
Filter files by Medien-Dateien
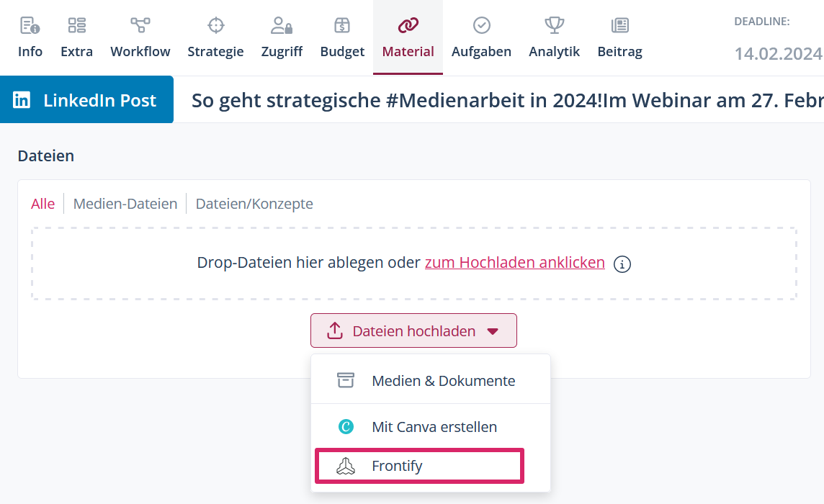(x=125, y=204)
